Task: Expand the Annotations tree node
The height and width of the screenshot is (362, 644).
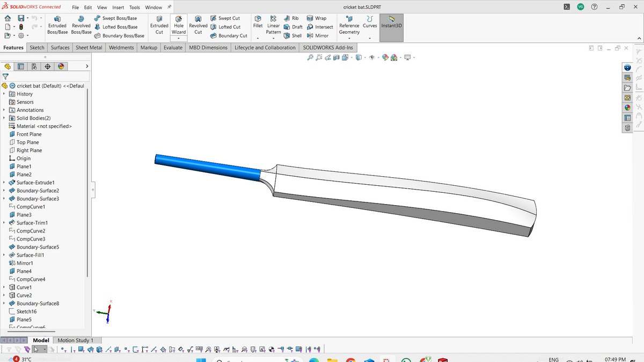Action: pyautogui.click(x=4, y=110)
